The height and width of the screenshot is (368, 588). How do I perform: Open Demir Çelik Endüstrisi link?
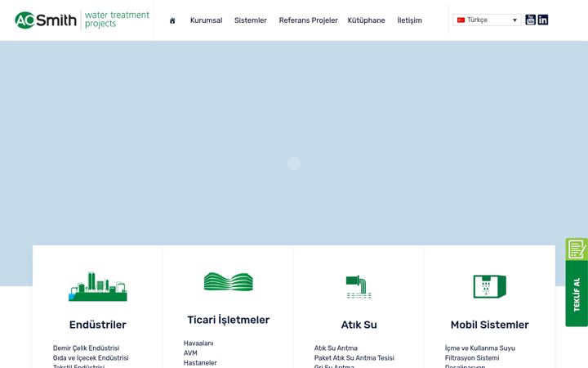[x=87, y=348]
